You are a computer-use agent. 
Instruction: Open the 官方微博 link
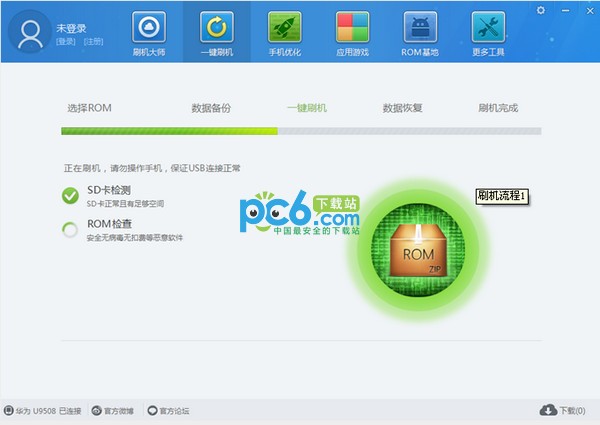click(x=119, y=411)
